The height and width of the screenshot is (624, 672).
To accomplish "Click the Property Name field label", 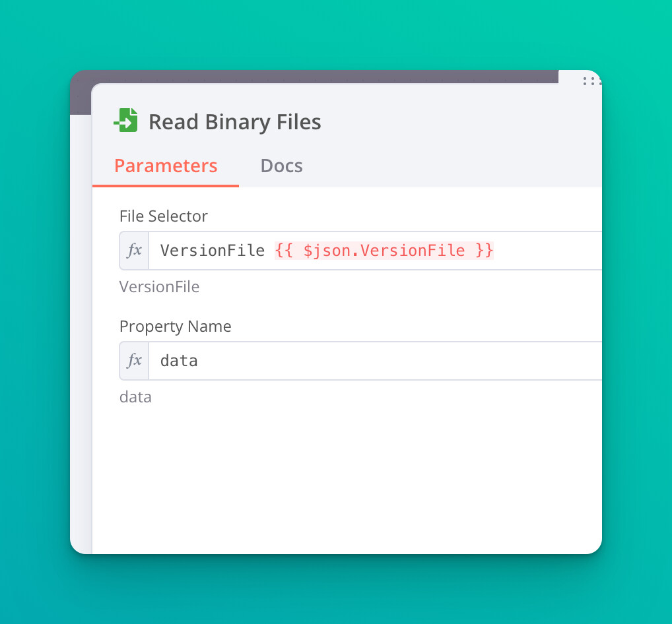I will tap(175, 326).
